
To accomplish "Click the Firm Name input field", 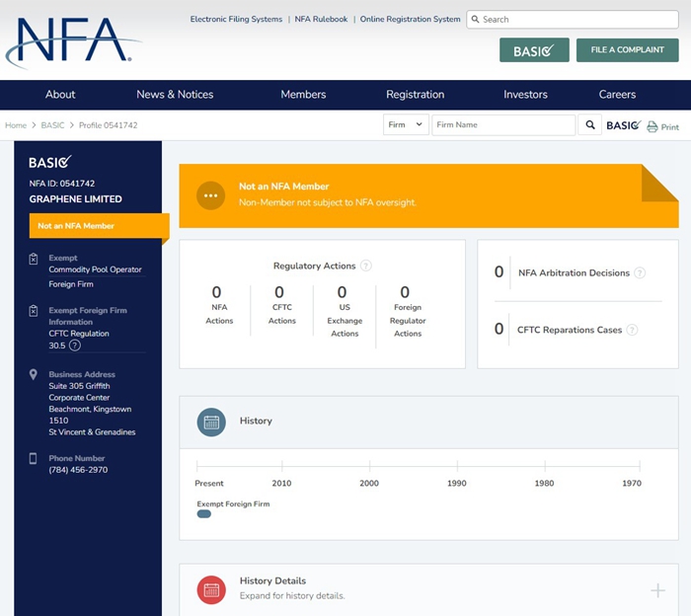I will (503, 125).
